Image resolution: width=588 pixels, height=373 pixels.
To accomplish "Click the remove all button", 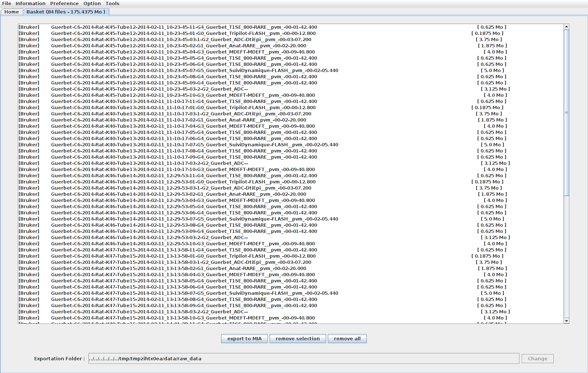I will click(347, 338).
